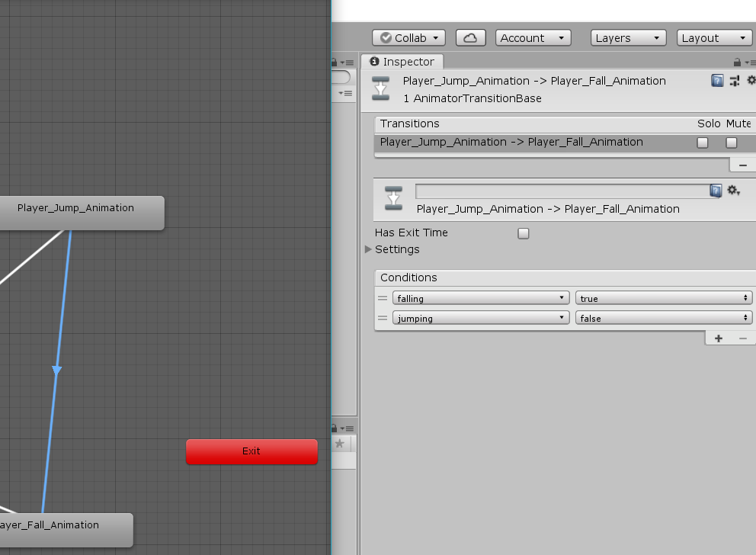Image resolution: width=756 pixels, height=555 pixels.
Task: Change the jumping condition value from false
Action: tap(663, 318)
